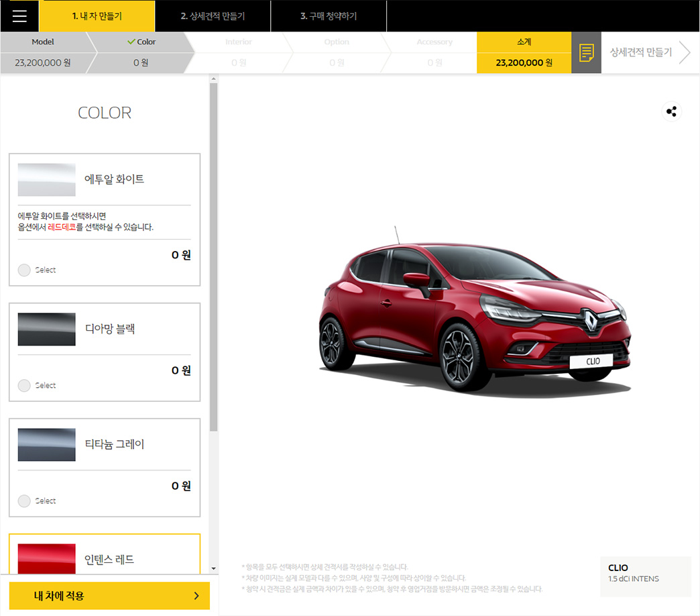
Task: Select the 티타늄 그레이 radio button
Action: 24,501
